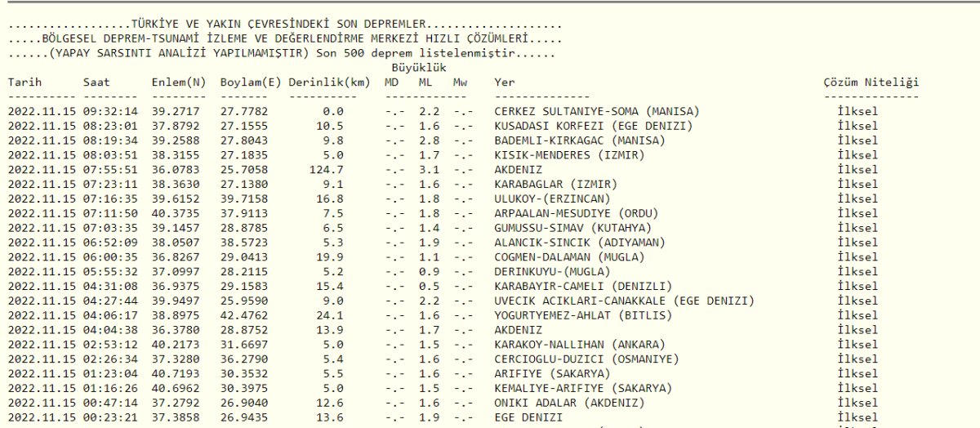Click the timestamp 06:52:09 in the Saat column
The image size is (980, 428).
pos(110,242)
